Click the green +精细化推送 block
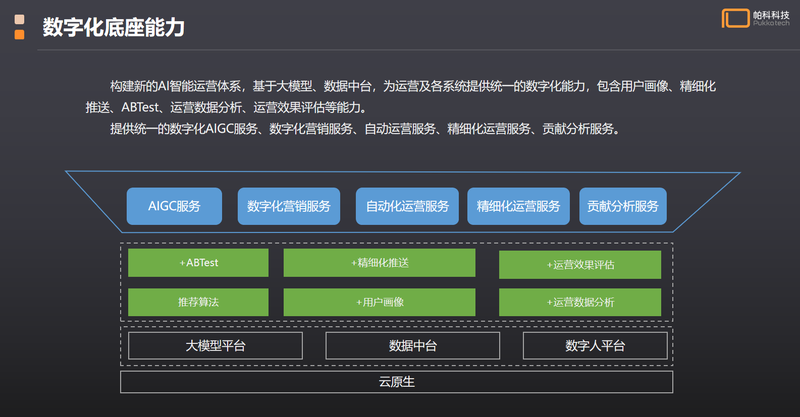The image size is (800, 417). point(380,263)
